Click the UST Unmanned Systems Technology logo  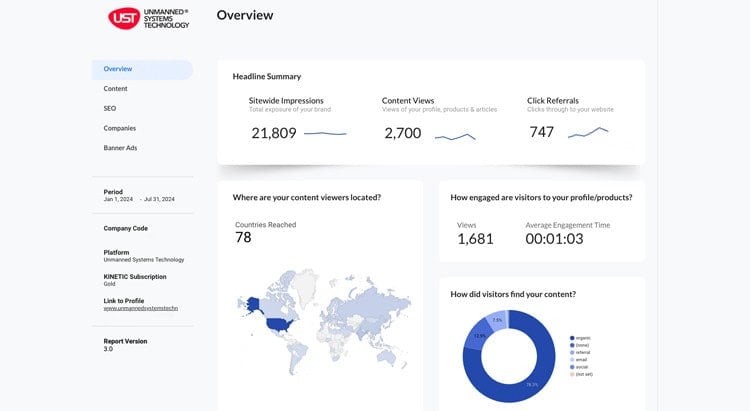pyautogui.click(x=149, y=19)
